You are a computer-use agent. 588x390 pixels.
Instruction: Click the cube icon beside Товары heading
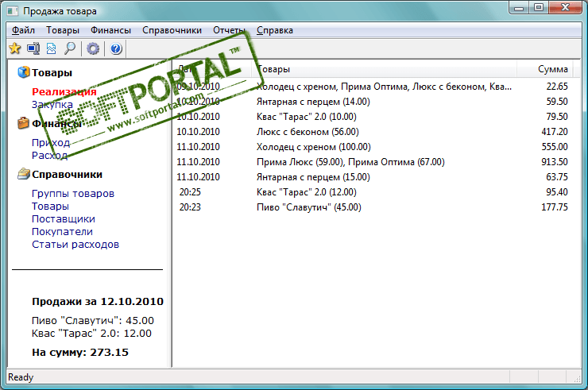tap(23, 72)
